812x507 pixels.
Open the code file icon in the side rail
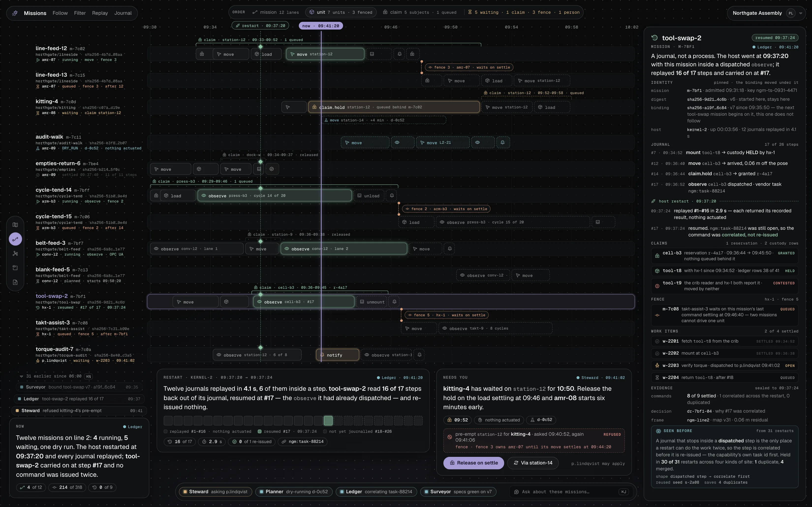(15, 268)
